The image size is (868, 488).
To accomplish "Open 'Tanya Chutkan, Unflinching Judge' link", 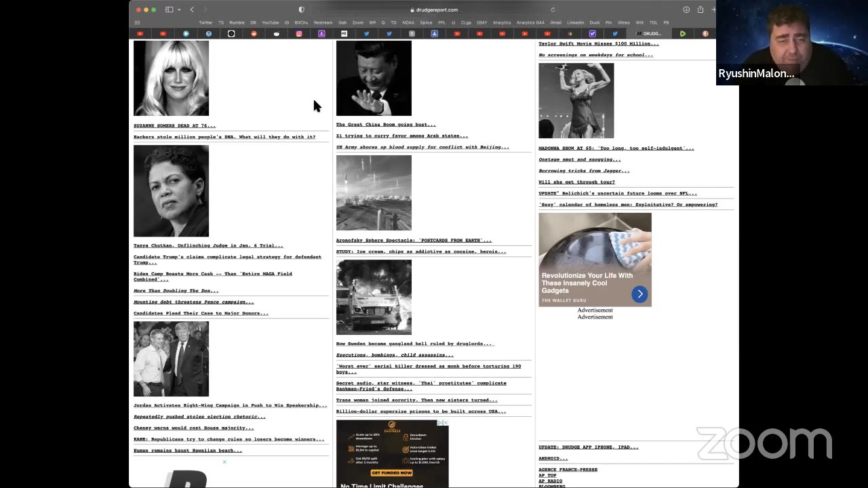I will click(x=208, y=245).
